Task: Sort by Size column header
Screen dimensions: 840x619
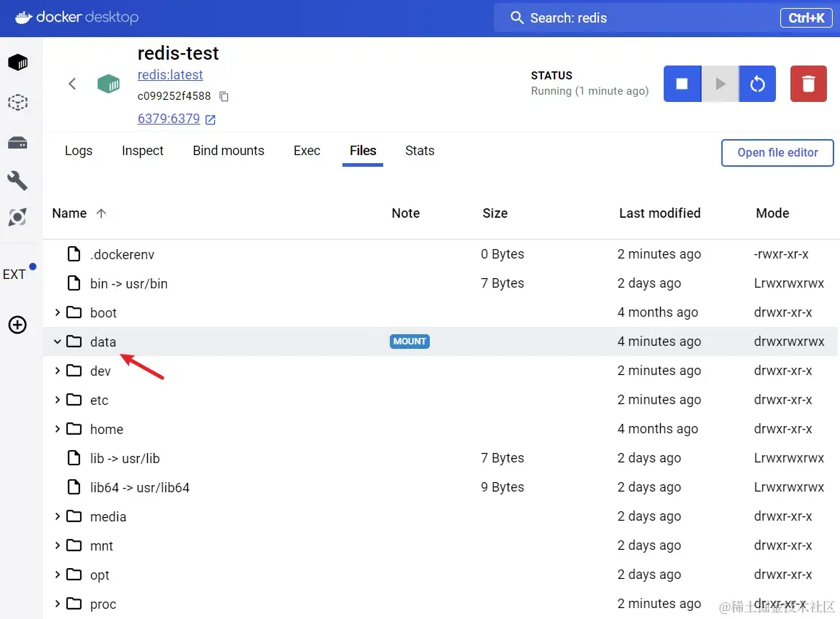Action: (x=495, y=213)
